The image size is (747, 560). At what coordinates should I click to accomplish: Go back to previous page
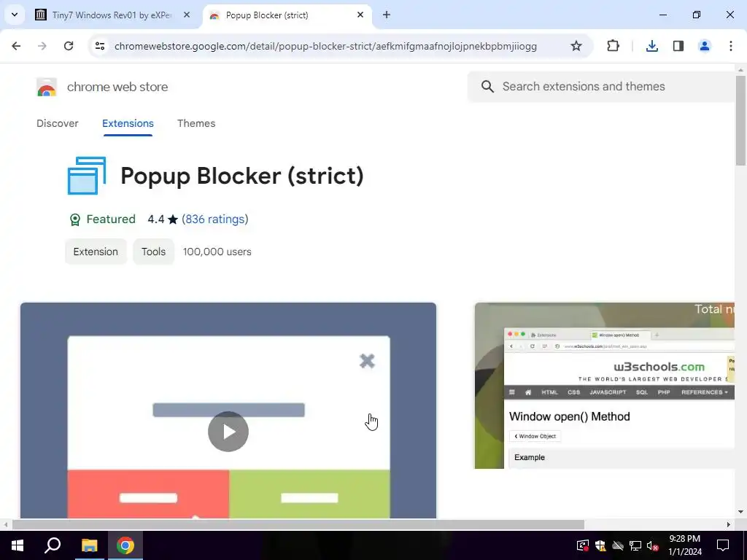tap(16, 46)
